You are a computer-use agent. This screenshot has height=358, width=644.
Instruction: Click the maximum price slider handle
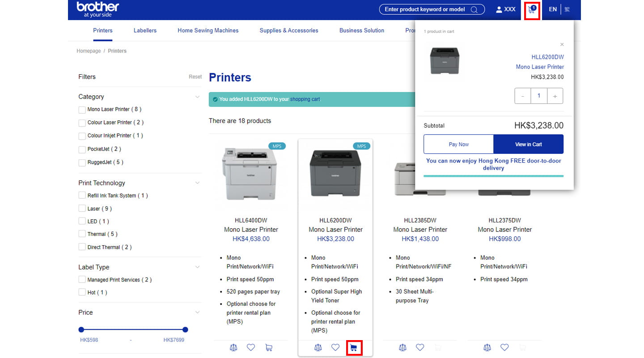coord(185,330)
